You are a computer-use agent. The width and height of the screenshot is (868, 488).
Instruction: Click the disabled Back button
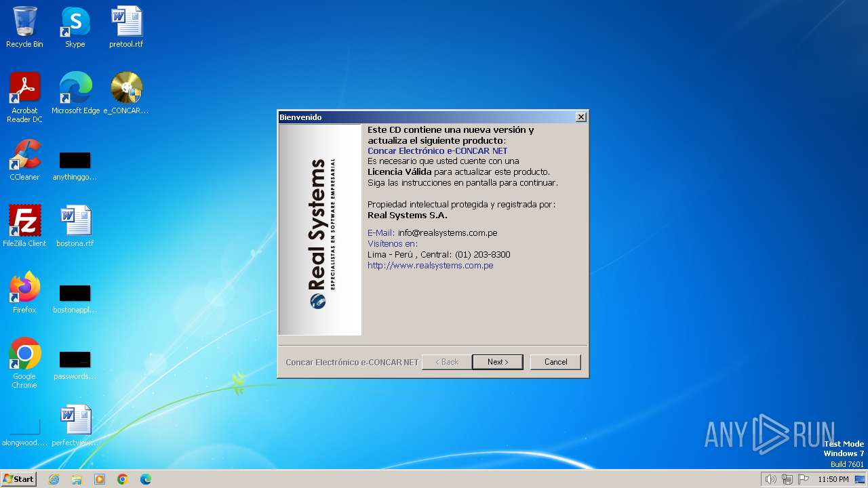pyautogui.click(x=446, y=362)
